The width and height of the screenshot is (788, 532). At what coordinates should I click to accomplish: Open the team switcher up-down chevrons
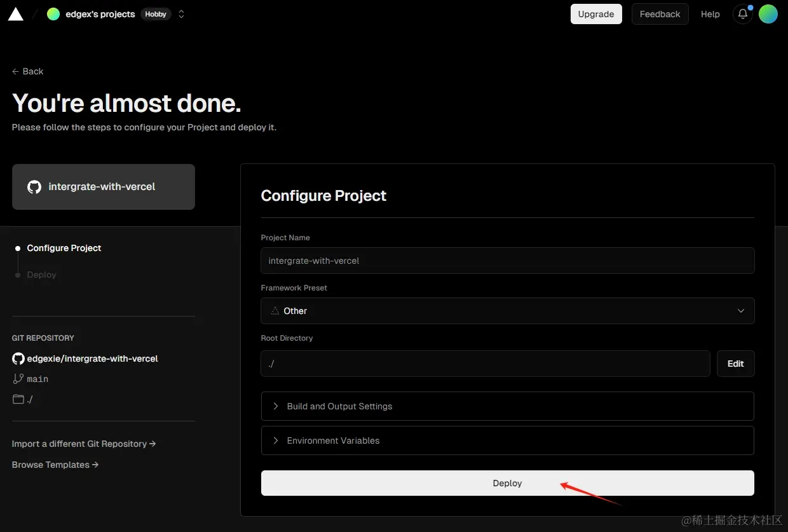(x=181, y=14)
